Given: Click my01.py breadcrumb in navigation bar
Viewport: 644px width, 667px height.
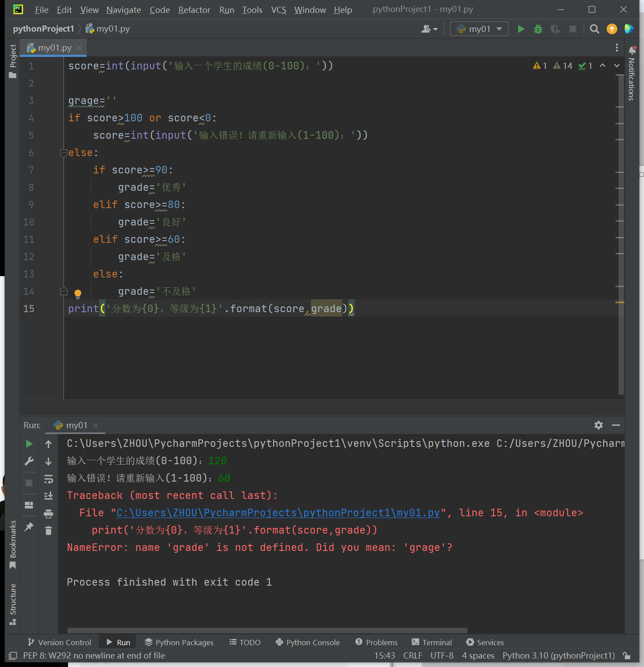Looking at the screenshot, I should pos(108,29).
